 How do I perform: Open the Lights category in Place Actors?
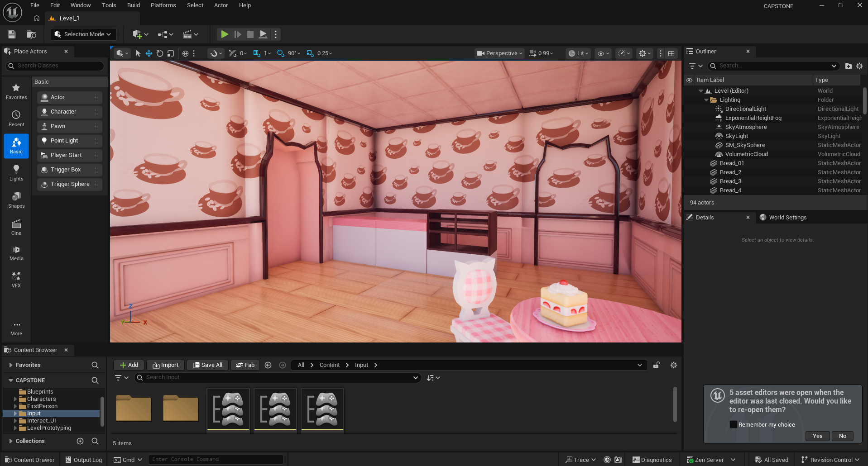coord(16,173)
